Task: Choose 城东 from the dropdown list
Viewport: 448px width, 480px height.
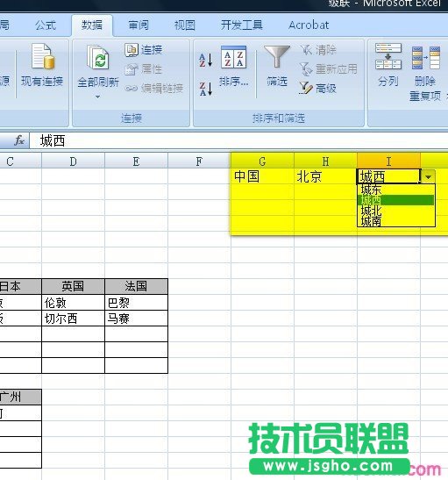Action: [x=395, y=190]
